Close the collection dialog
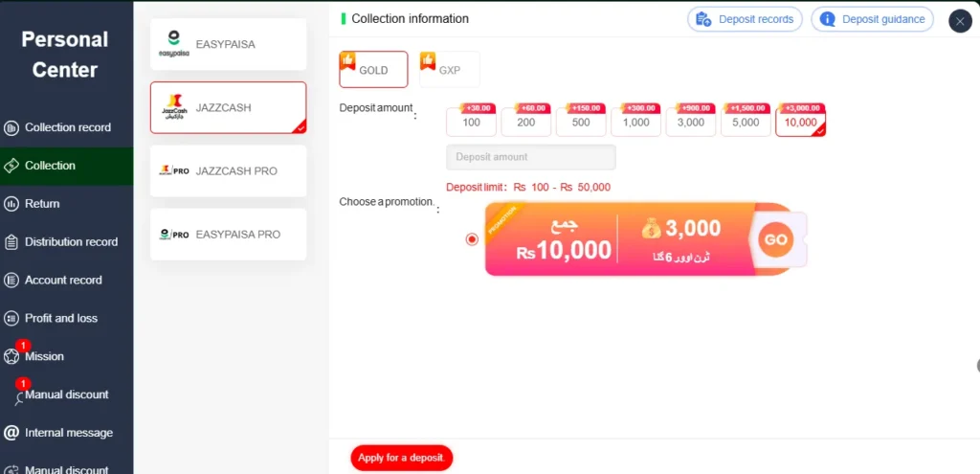The height and width of the screenshot is (474, 980). tap(960, 21)
